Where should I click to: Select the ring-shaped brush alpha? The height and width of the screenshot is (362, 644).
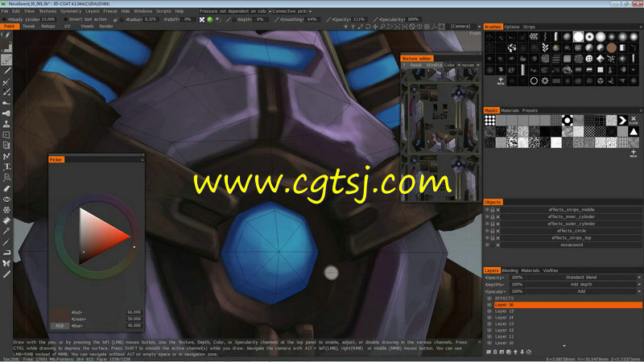pyautogui.click(x=534, y=81)
